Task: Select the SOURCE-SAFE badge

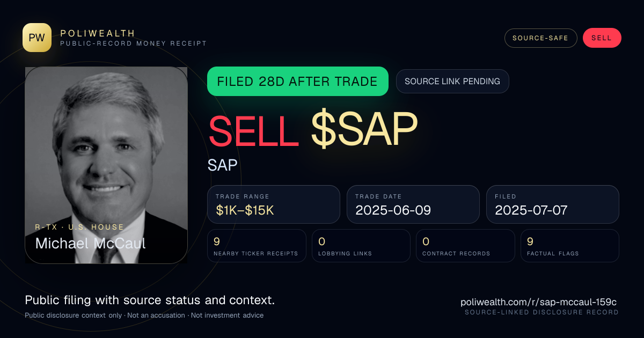Action: 540,38
